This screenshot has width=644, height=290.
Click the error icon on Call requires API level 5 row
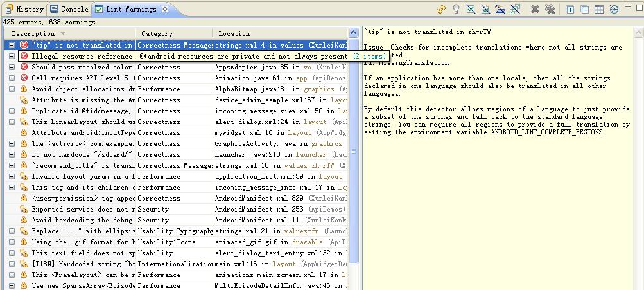[x=24, y=78]
